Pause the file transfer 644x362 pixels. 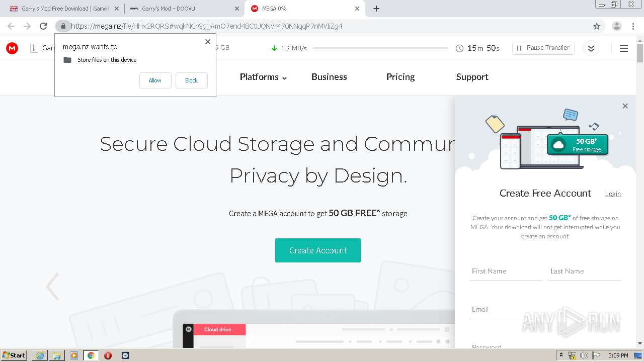coord(543,48)
